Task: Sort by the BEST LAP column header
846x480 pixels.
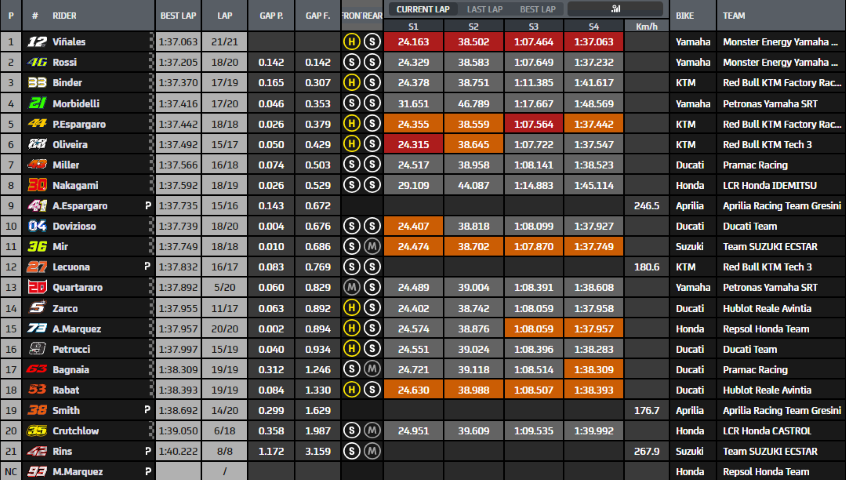Action: [x=177, y=17]
